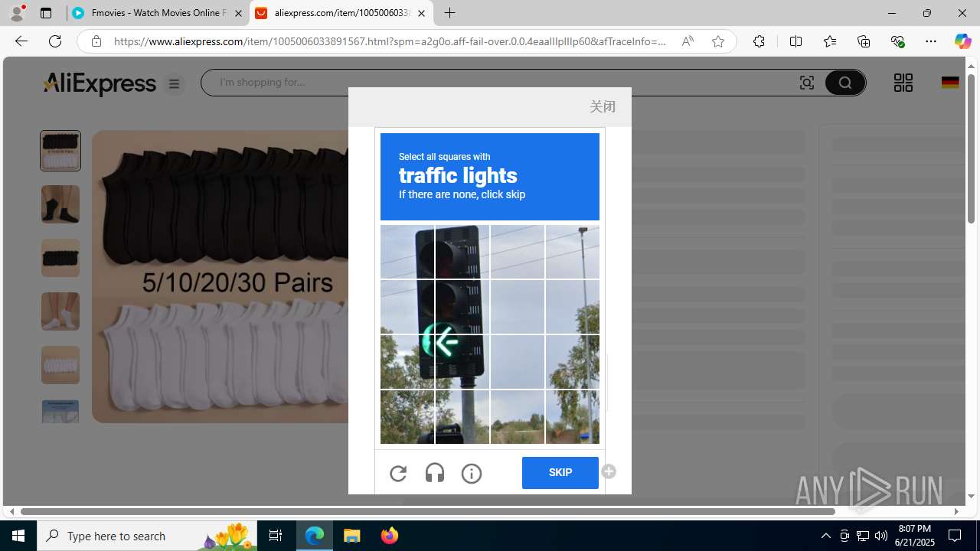The height and width of the screenshot is (551, 980).
Task: Click the image search camera icon
Action: (807, 83)
